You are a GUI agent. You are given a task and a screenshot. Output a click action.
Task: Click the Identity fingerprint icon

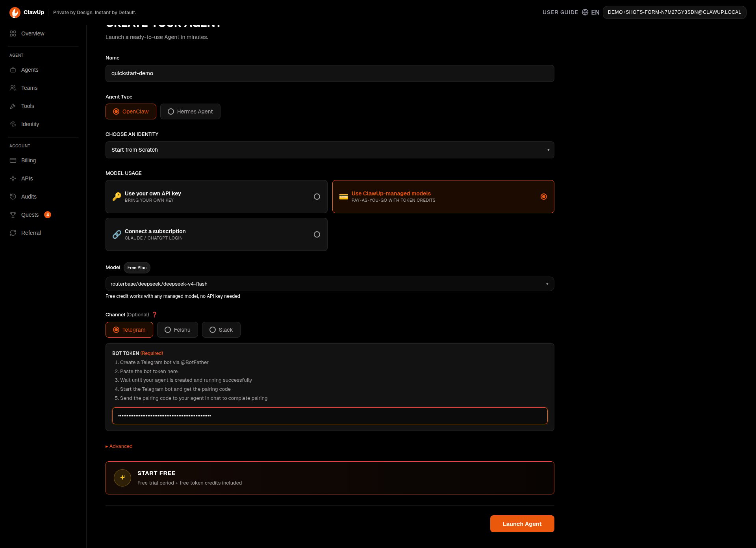click(x=13, y=124)
